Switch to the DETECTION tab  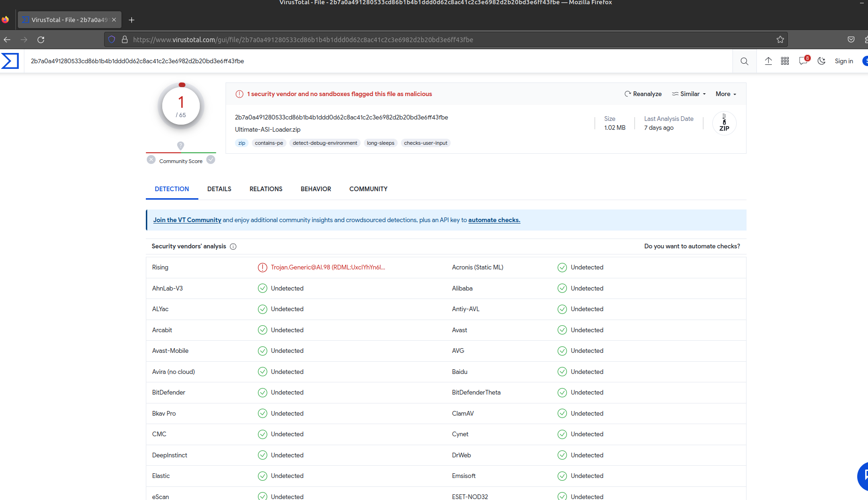click(x=172, y=189)
